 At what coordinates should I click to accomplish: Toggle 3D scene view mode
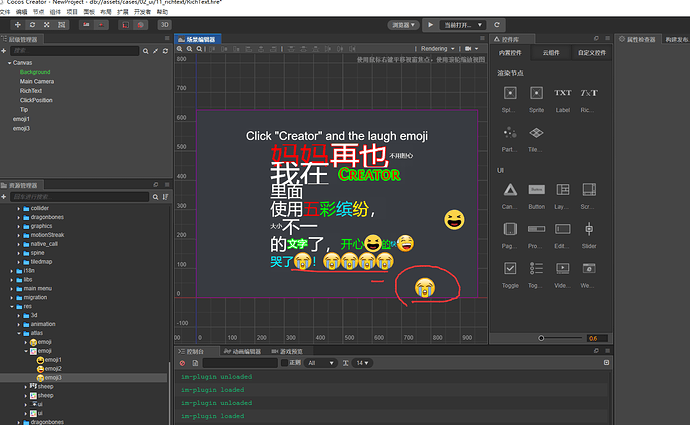pos(164,25)
